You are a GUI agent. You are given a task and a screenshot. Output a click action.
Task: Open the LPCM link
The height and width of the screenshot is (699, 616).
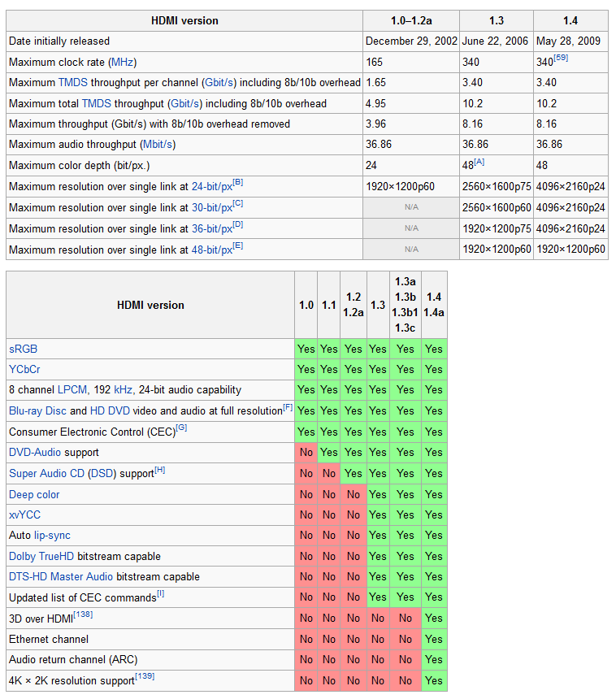tap(72, 390)
